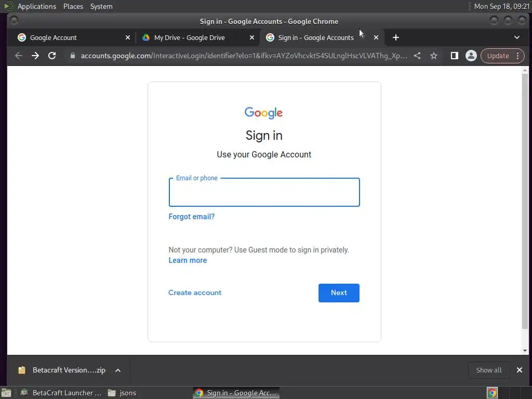Open the side panel icon

(x=454, y=56)
